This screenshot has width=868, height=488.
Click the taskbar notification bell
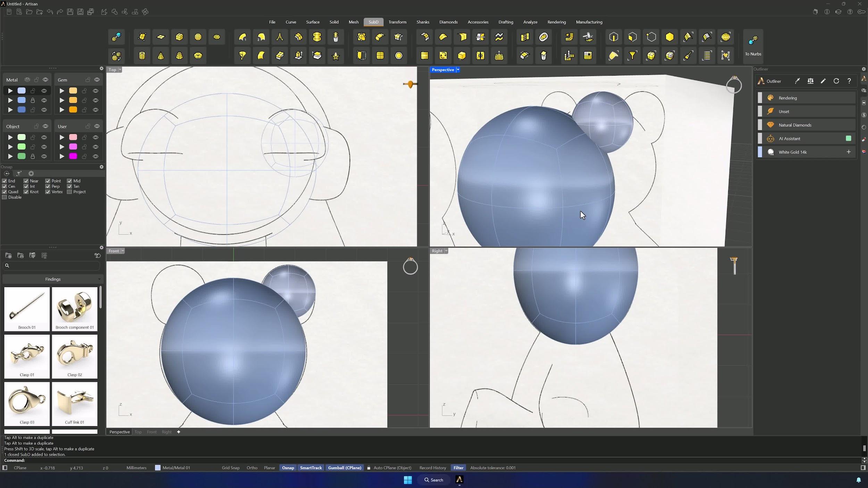point(858,480)
